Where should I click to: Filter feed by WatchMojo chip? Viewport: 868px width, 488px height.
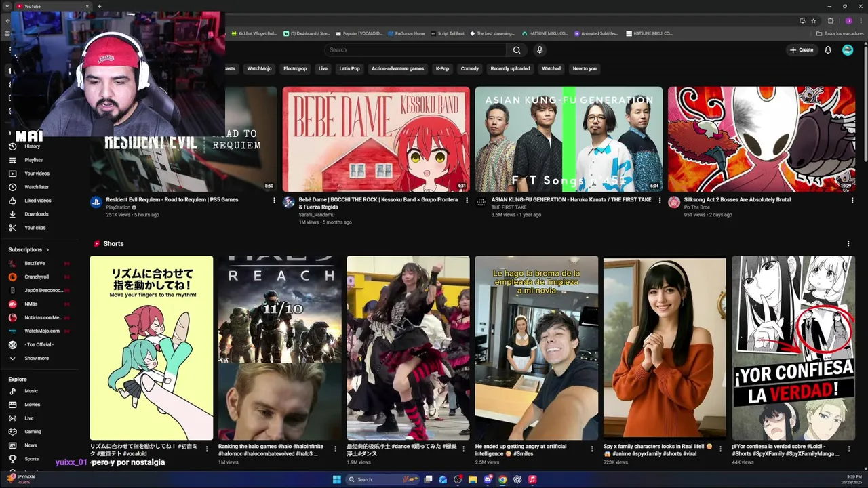(259, 68)
